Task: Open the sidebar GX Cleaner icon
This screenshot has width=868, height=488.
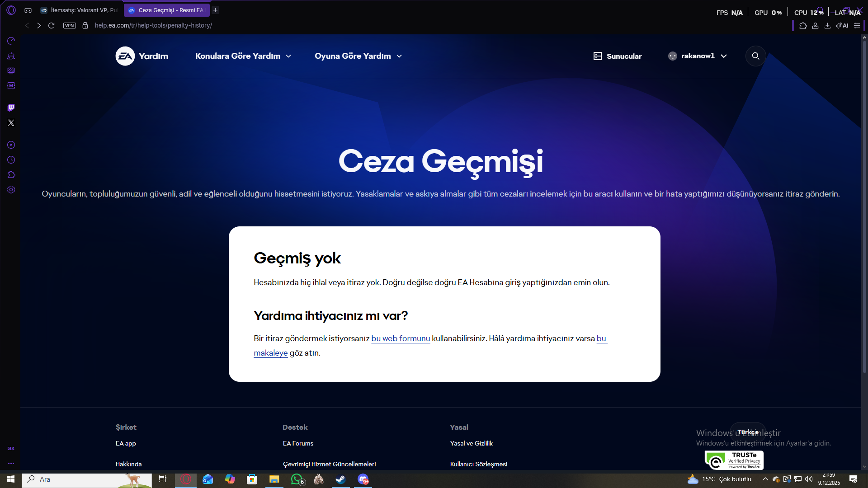Action: (x=11, y=56)
